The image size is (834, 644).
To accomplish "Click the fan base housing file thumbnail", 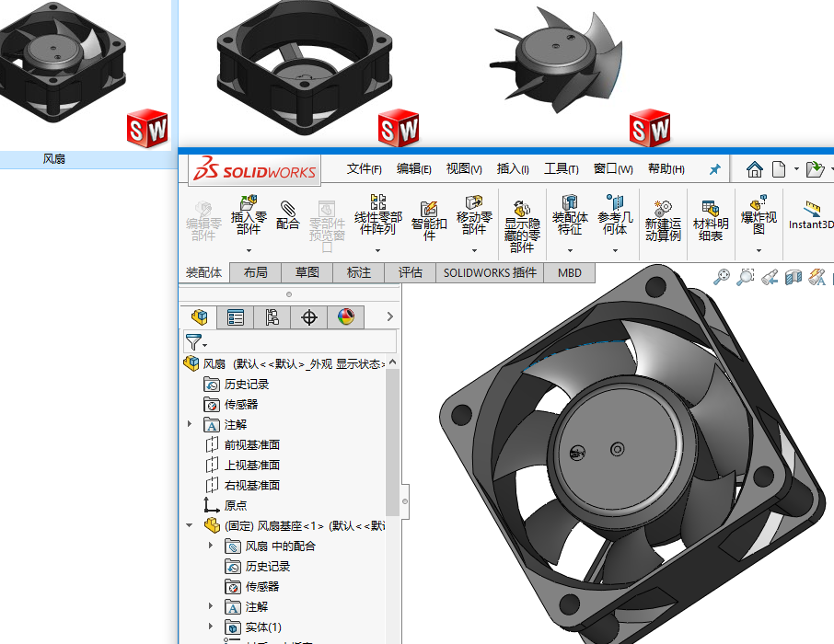I will point(307,69).
